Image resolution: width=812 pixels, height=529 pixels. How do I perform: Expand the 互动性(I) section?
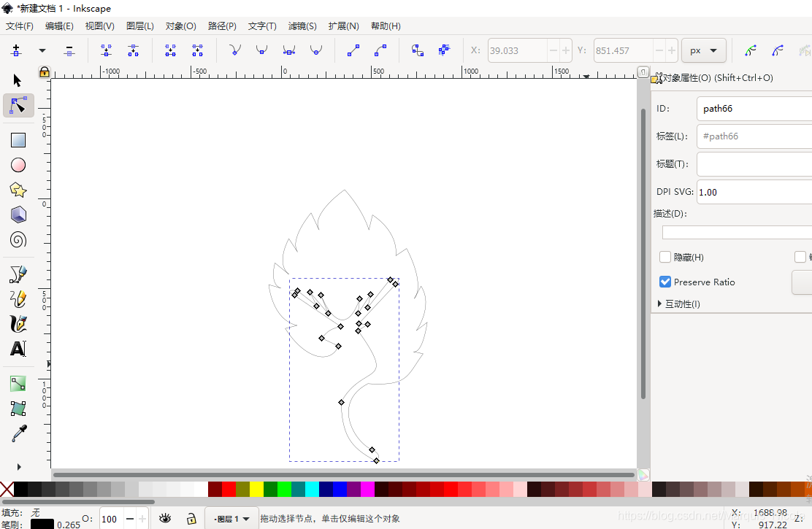(x=679, y=304)
